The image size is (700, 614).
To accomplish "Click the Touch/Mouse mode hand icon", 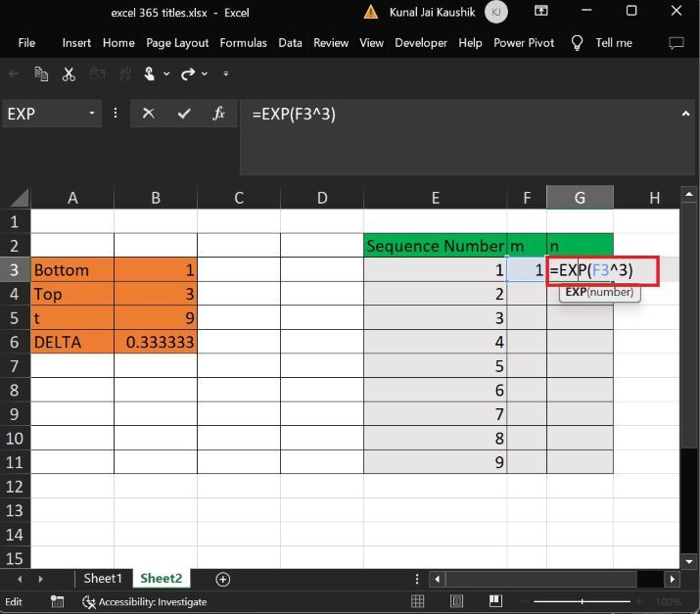I will coord(150,73).
